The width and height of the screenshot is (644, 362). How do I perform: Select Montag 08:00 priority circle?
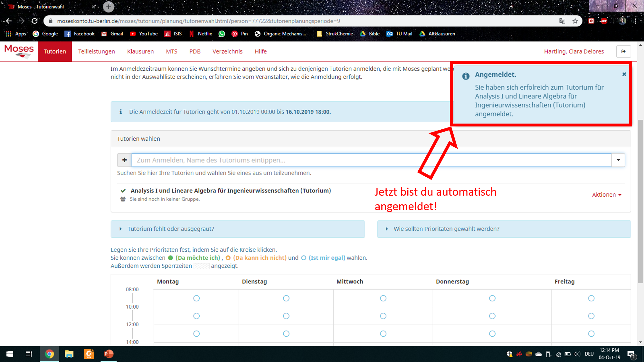tap(196, 298)
